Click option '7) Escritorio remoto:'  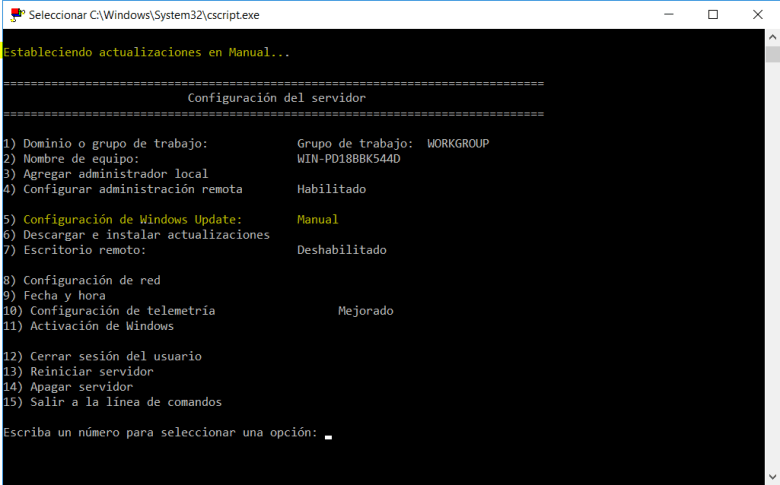(x=75, y=250)
